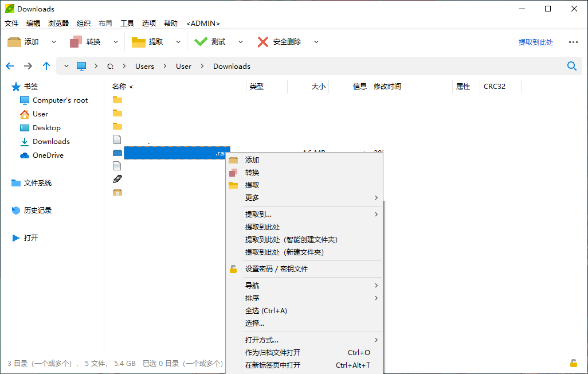Click the 提取到此处 link at top right
Viewport: 588px width, 374px height.
[535, 42]
